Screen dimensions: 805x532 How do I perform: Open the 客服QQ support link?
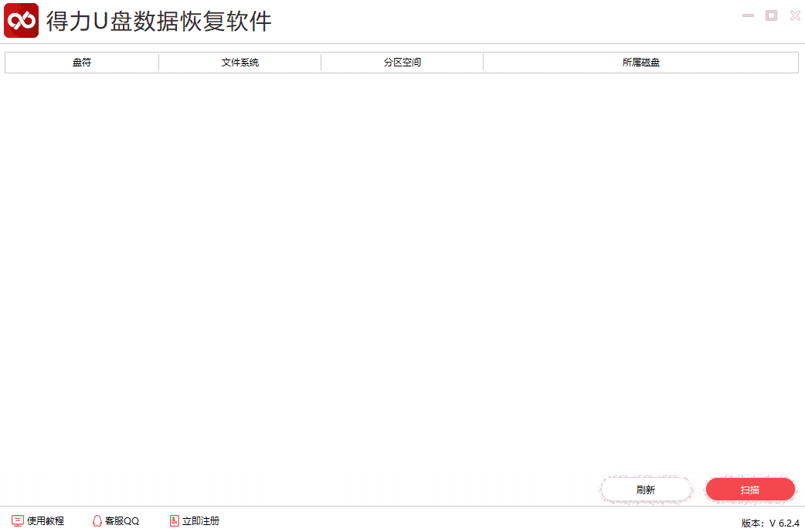tap(121, 520)
